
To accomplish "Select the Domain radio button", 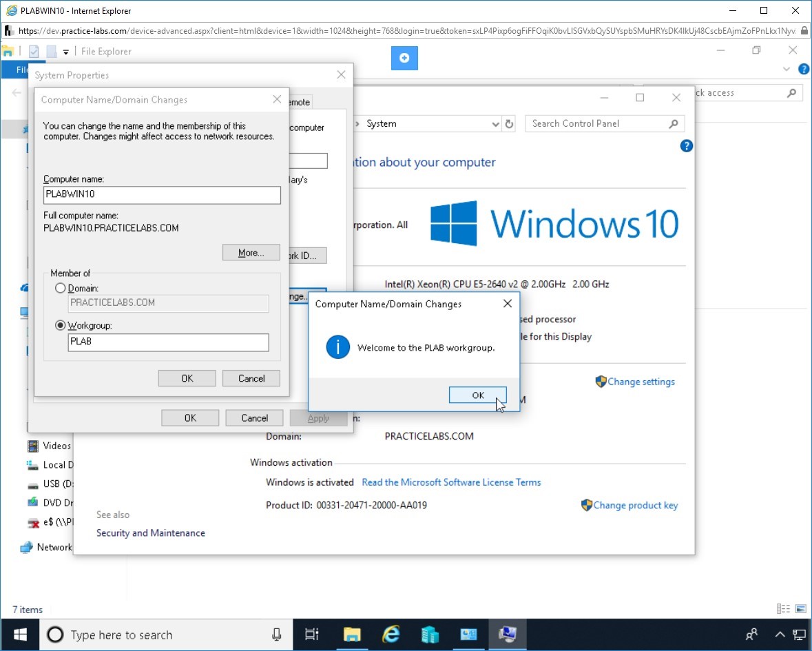I will coord(60,288).
